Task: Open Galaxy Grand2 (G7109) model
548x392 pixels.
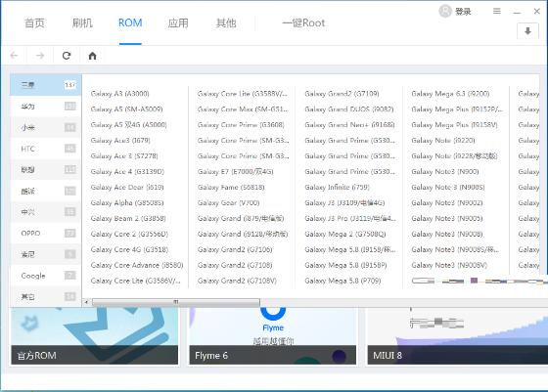Action: pos(342,94)
